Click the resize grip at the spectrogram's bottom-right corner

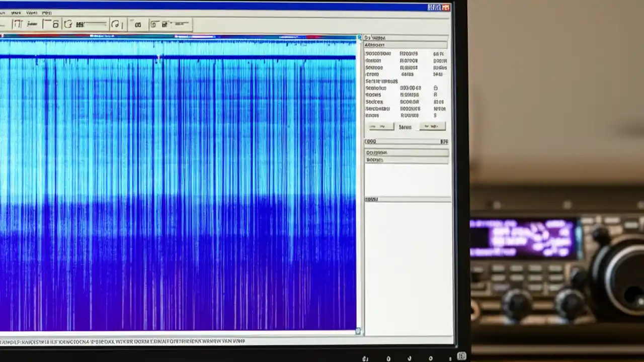tap(358, 331)
